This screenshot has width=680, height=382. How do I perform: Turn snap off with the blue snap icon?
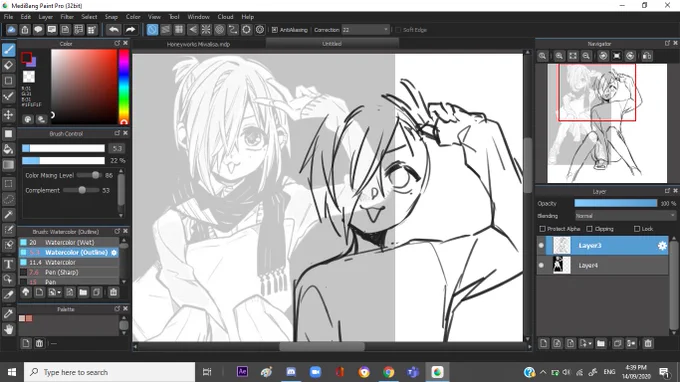pyautogui.click(x=152, y=29)
